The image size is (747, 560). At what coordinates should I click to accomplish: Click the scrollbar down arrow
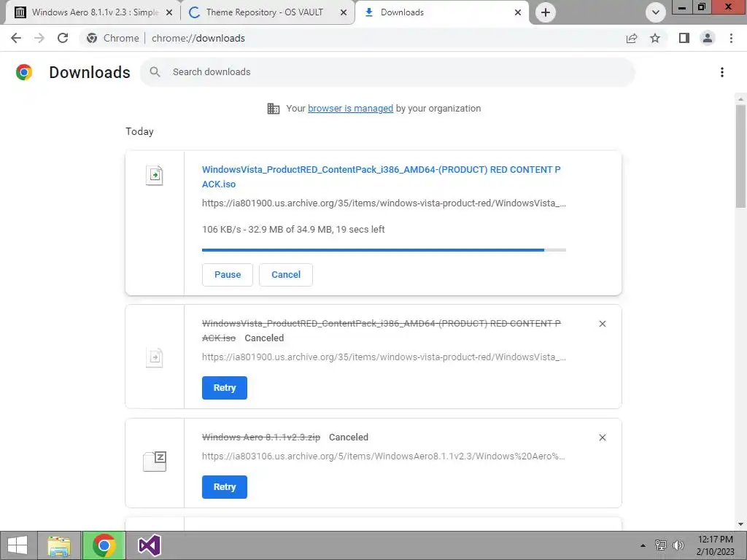pos(740,524)
